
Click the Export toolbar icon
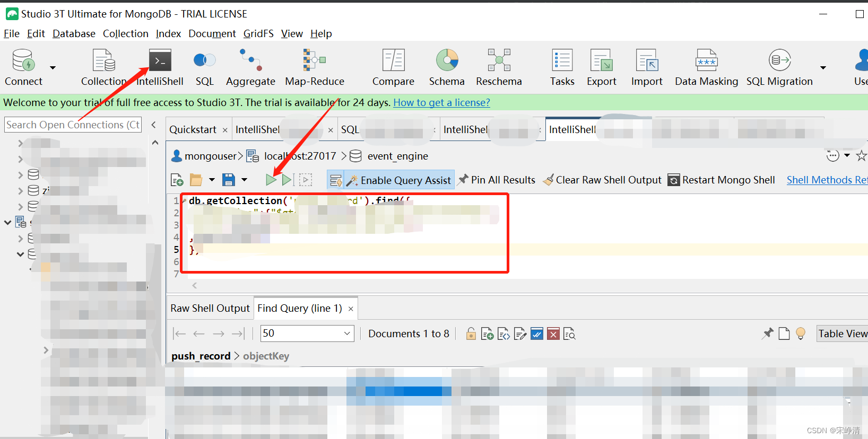[602, 67]
